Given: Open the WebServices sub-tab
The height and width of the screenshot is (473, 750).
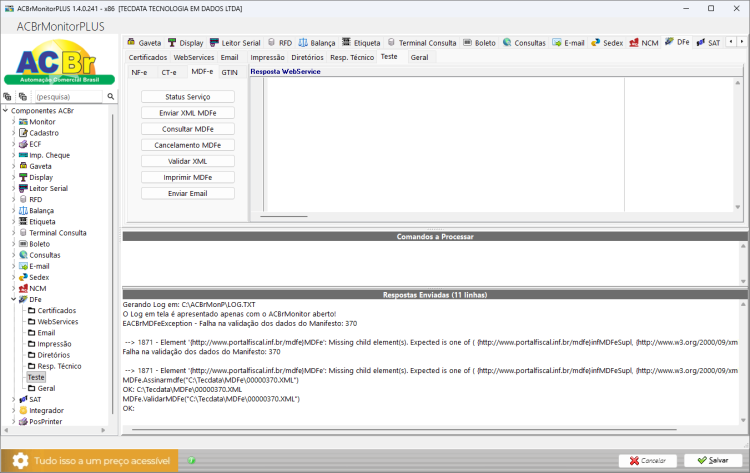Looking at the screenshot, I should click(x=194, y=57).
